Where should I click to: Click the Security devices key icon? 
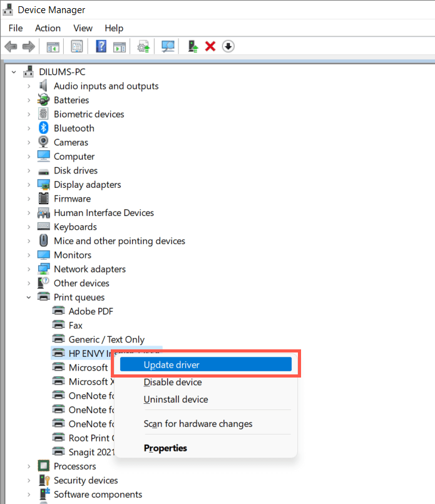(x=44, y=480)
